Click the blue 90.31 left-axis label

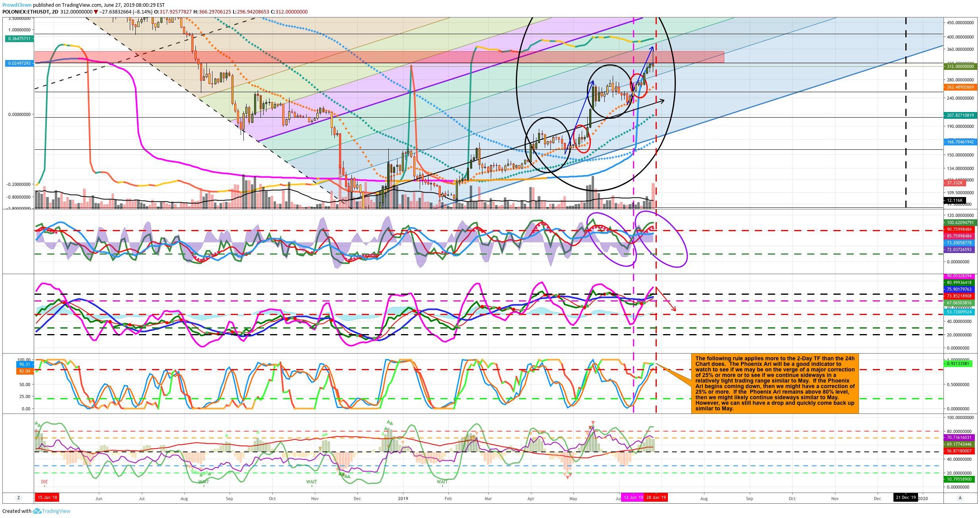point(25,364)
